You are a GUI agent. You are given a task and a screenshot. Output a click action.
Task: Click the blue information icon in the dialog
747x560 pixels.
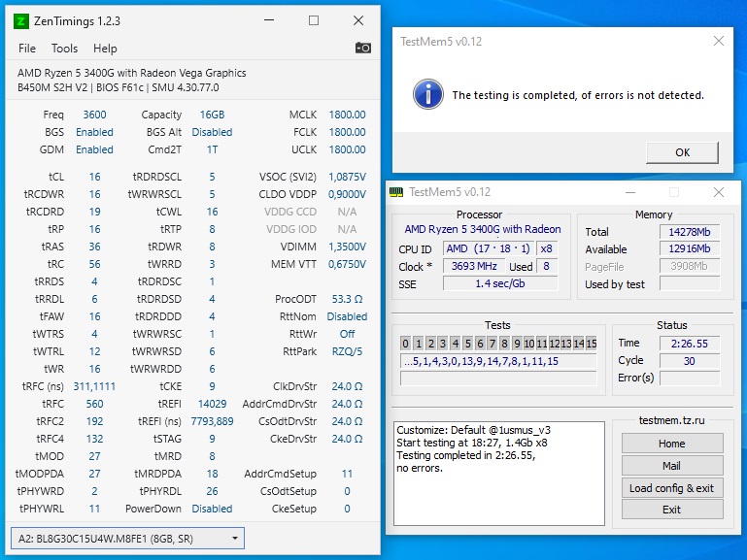click(427, 94)
